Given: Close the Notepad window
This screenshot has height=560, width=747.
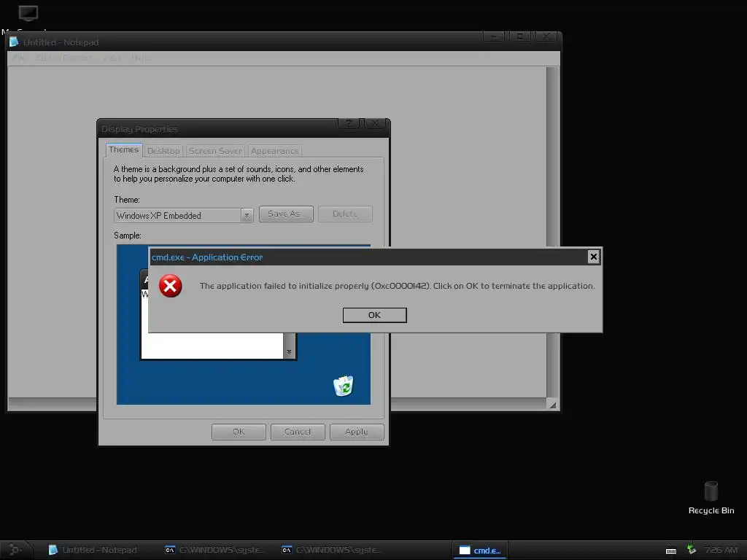Looking at the screenshot, I should 546,36.
